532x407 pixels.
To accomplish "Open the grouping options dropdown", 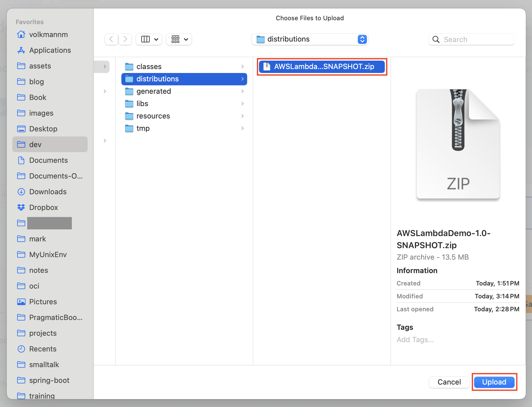I will [179, 39].
